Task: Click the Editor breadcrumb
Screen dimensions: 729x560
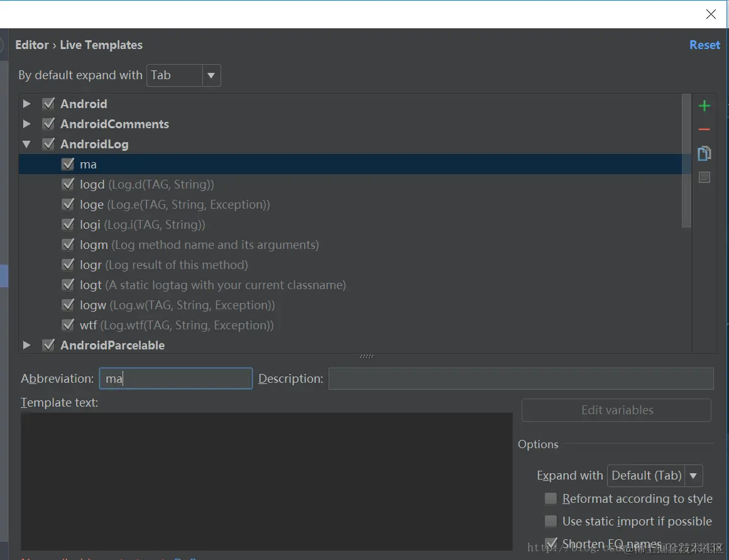Action: [x=32, y=45]
